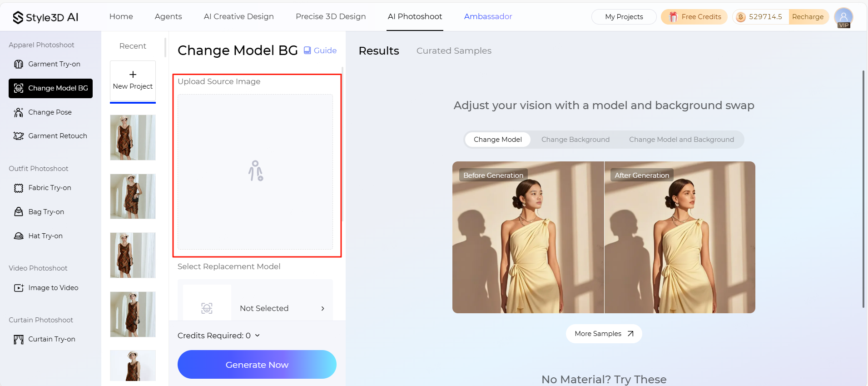Viewport: 868px width, 386px height.
Task: Select the Change Model mode
Action: coord(497,139)
